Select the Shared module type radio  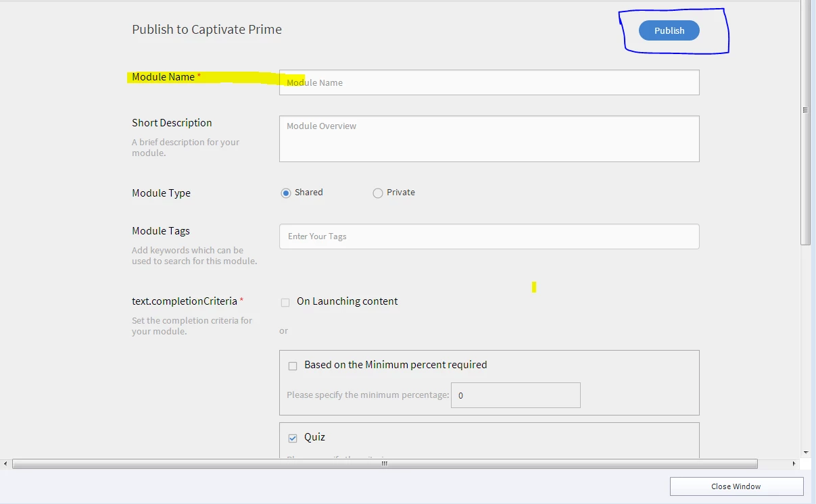click(286, 193)
